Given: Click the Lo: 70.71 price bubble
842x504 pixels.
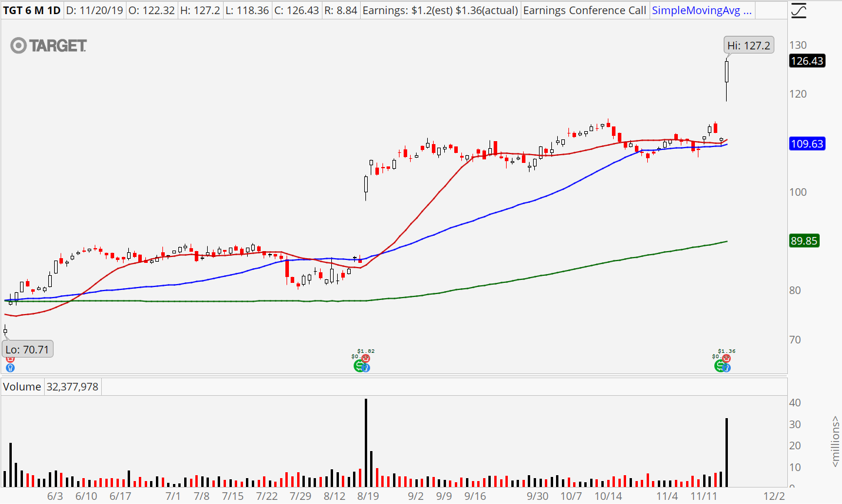Looking at the screenshot, I should (x=27, y=349).
